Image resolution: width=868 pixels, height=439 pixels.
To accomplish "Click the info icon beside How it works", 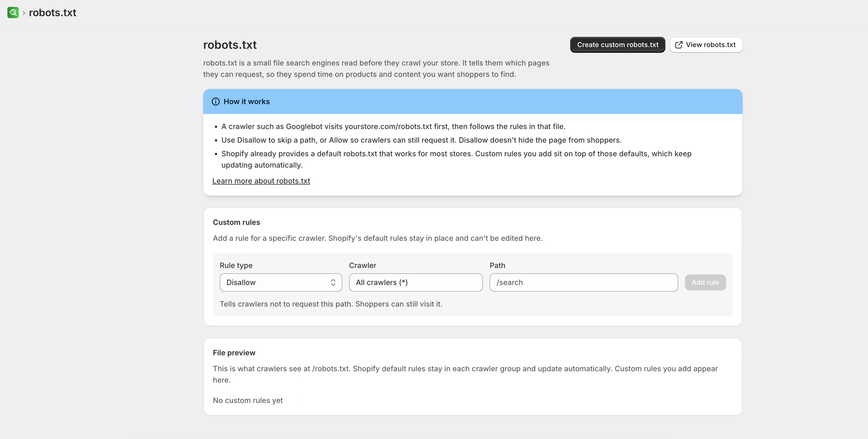I will [x=216, y=102].
